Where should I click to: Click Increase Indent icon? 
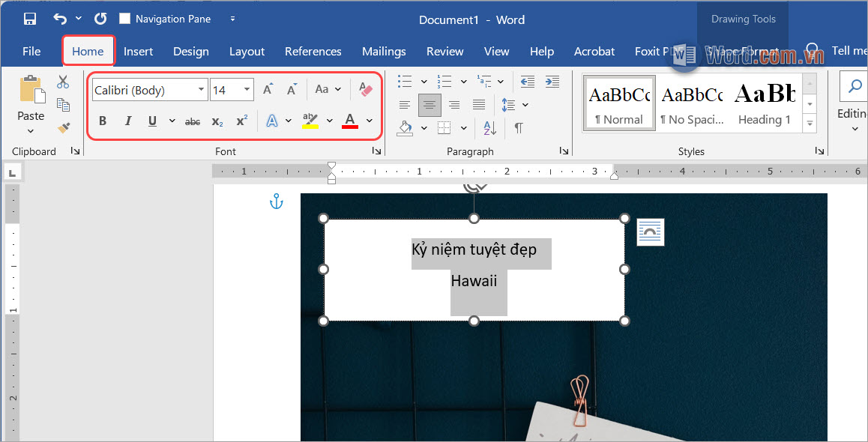tap(552, 82)
